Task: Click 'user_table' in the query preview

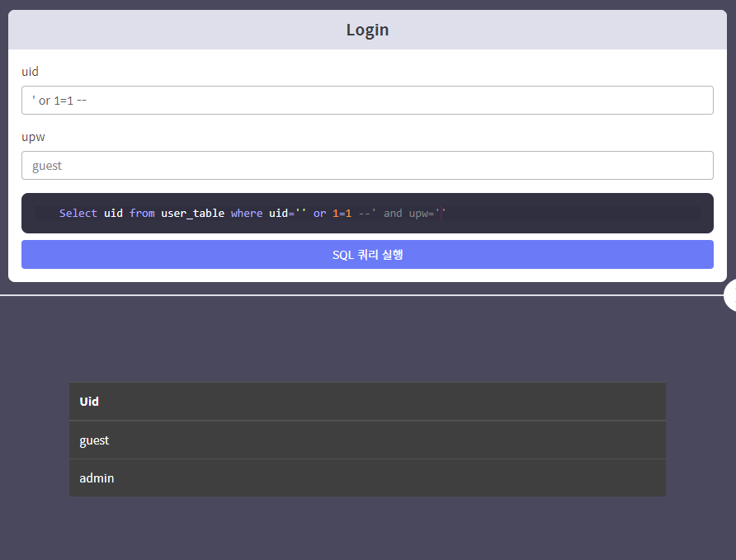Action: point(192,214)
